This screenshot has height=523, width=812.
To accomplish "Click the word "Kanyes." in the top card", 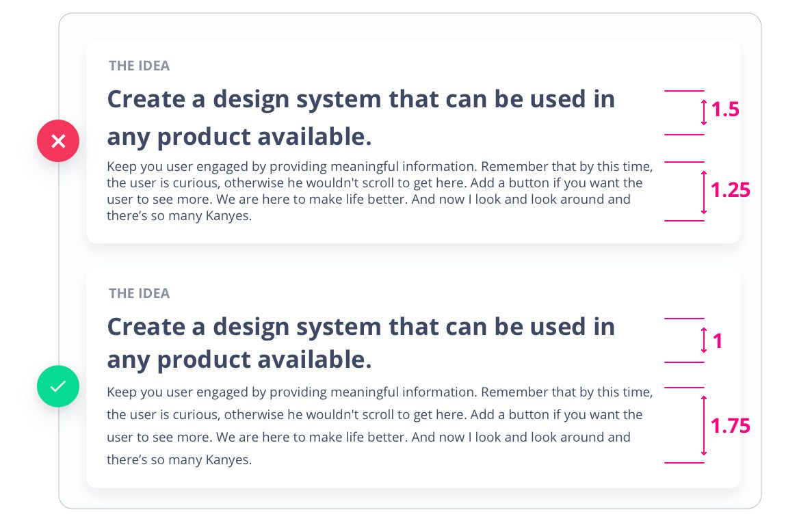I will (x=229, y=216).
